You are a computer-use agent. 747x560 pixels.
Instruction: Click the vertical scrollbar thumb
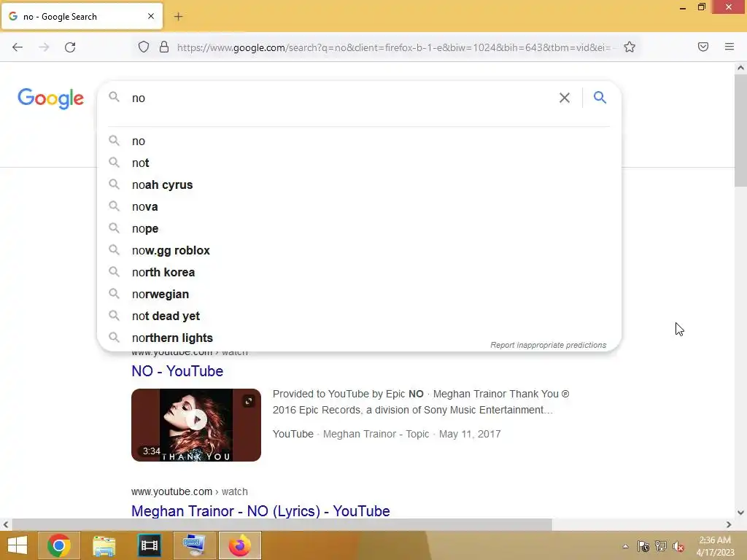coord(740,131)
